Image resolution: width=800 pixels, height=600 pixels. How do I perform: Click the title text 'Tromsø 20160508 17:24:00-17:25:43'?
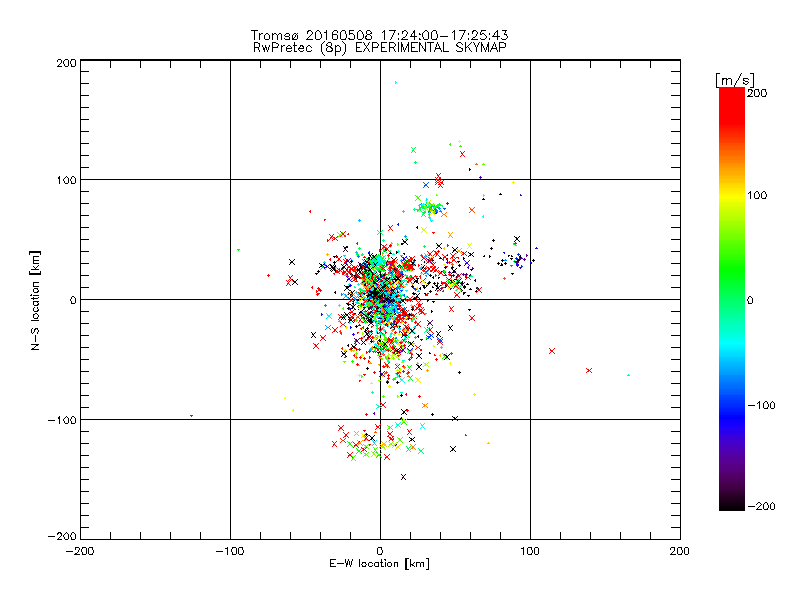click(379, 35)
